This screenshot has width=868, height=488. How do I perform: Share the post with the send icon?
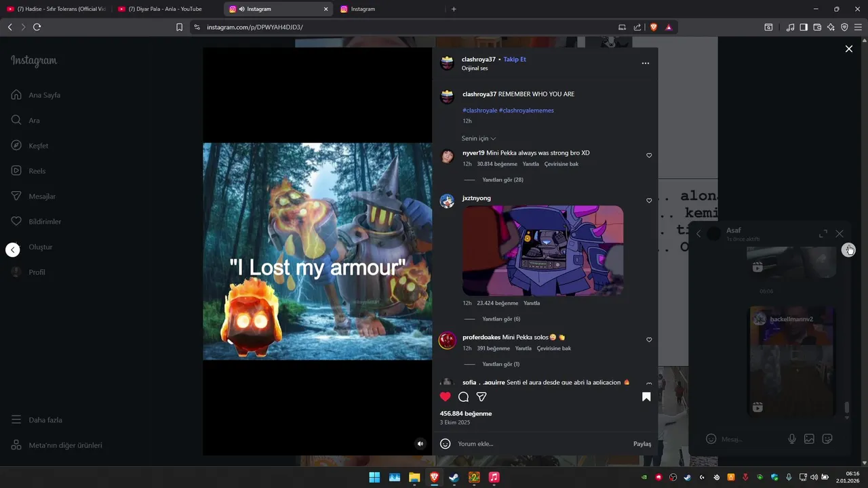[481, 396]
